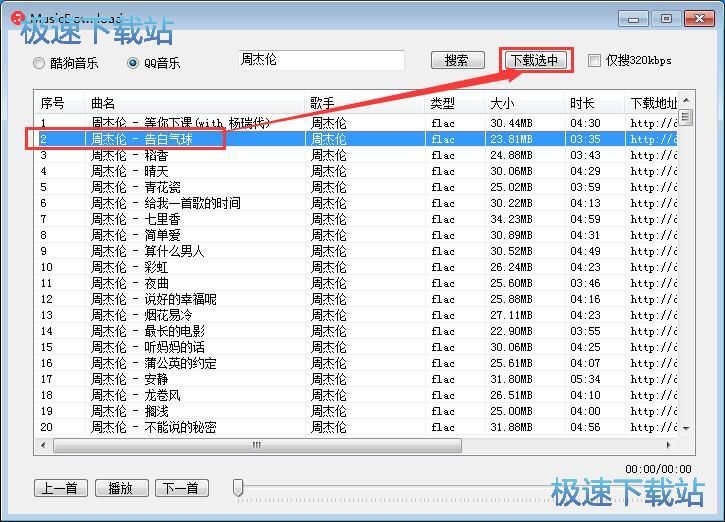The height and width of the screenshot is (522, 725).
Task: Click the 播放 button
Action: pos(122,488)
